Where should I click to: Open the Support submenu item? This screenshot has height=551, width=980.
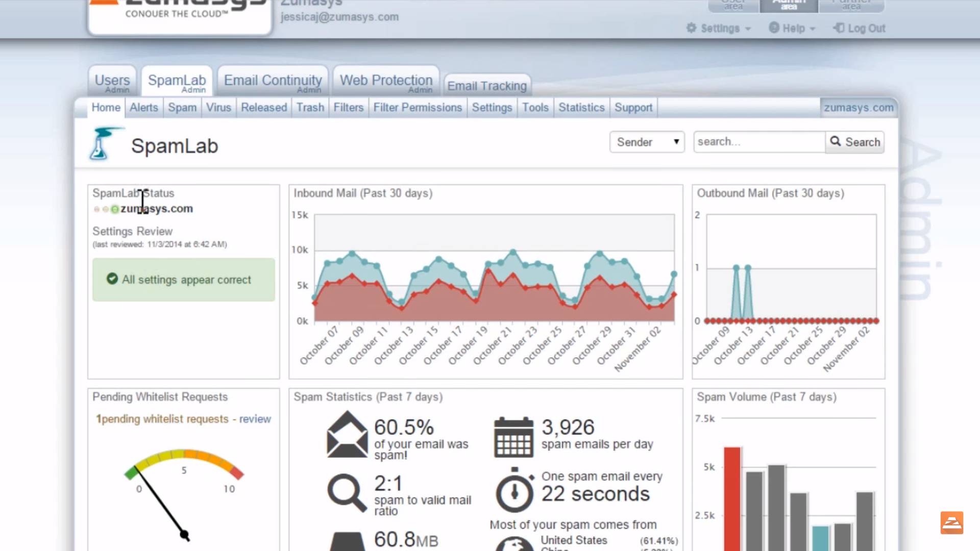(633, 108)
